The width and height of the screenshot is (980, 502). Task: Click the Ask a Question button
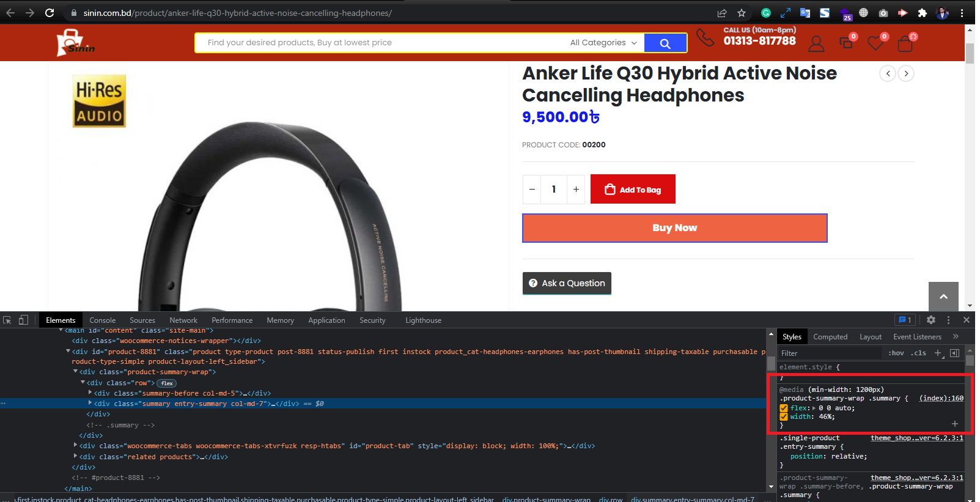(x=567, y=283)
